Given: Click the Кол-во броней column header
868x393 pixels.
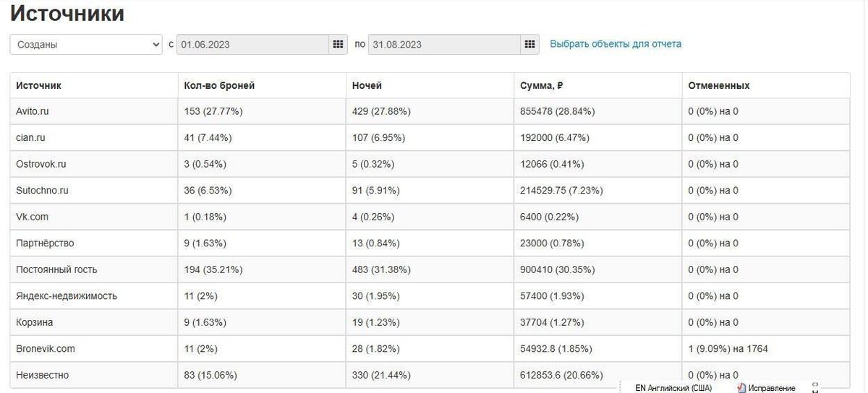Looking at the screenshot, I should tap(219, 85).
